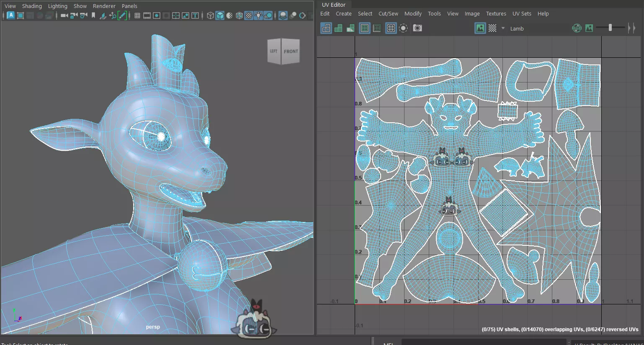644x345 pixels.
Task: Toggle the image display icon in UV Editor
Action: (480, 28)
